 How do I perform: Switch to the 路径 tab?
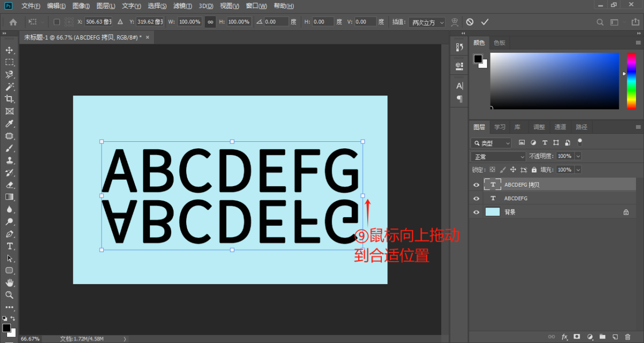tap(582, 127)
